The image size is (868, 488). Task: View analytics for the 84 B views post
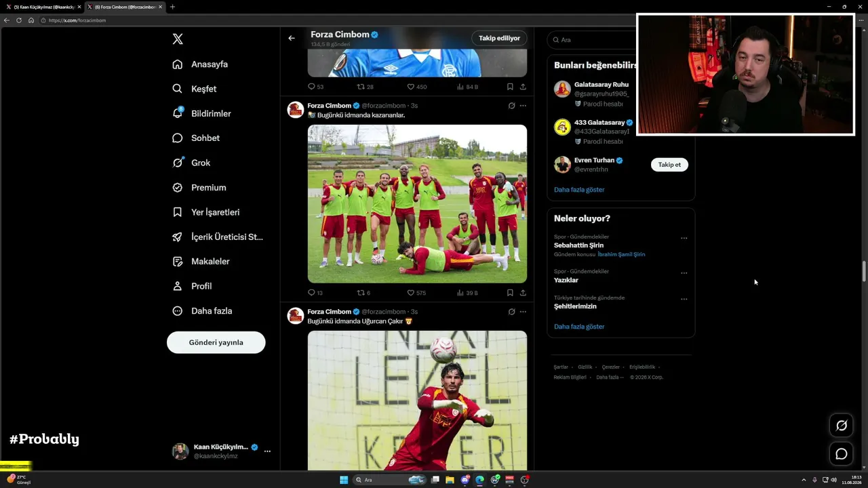point(468,87)
